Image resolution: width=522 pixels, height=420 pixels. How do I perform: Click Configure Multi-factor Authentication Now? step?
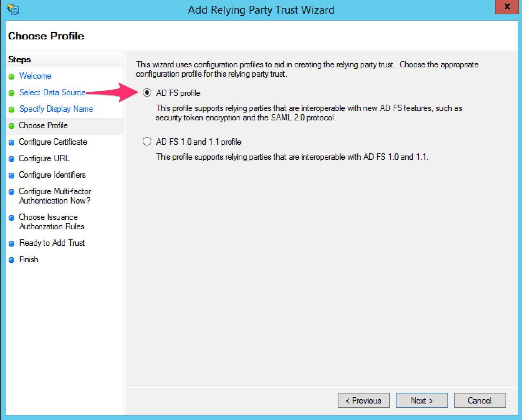(x=55, y=196)
